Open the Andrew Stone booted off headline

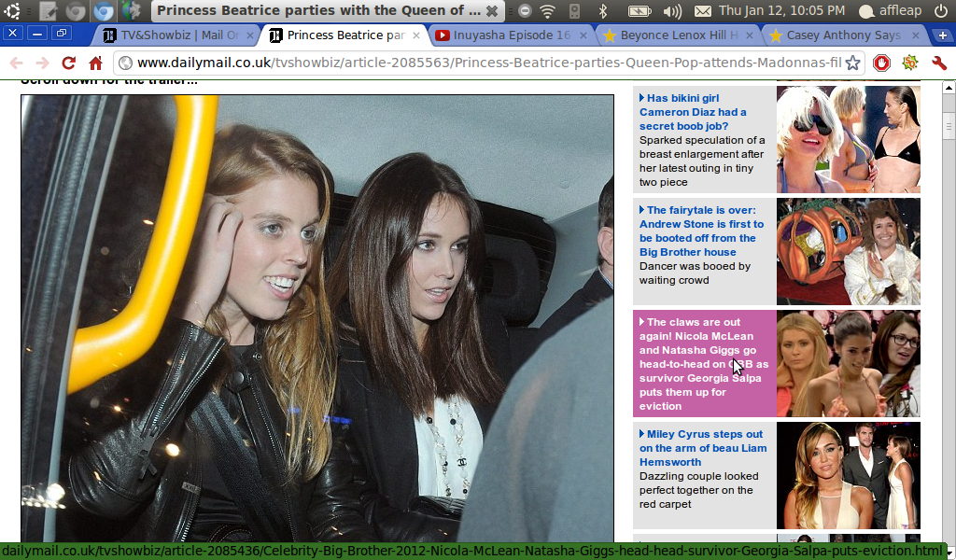[701, 231]
